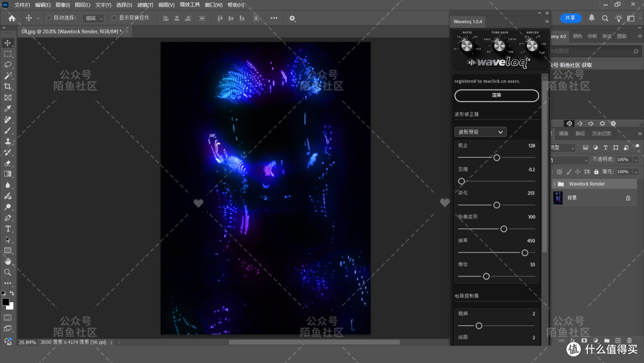Select the Hand tool
This screenshot has height=363, width=644.
[8, 262]
